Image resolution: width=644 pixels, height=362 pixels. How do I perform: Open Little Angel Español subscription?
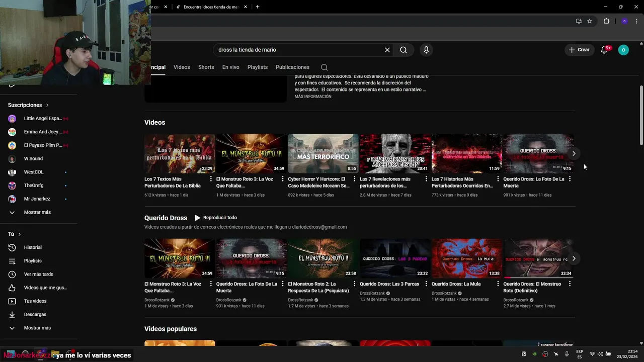coord(39,119)
